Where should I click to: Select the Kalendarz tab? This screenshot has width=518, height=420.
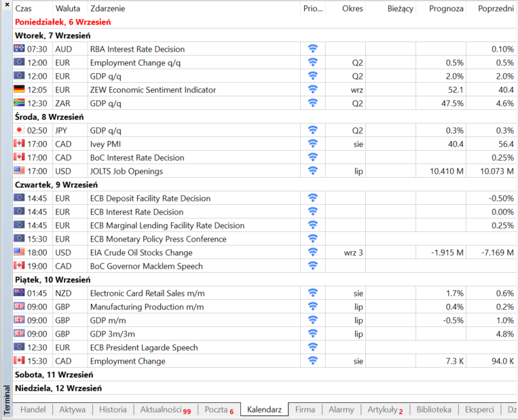click(264, 409)
